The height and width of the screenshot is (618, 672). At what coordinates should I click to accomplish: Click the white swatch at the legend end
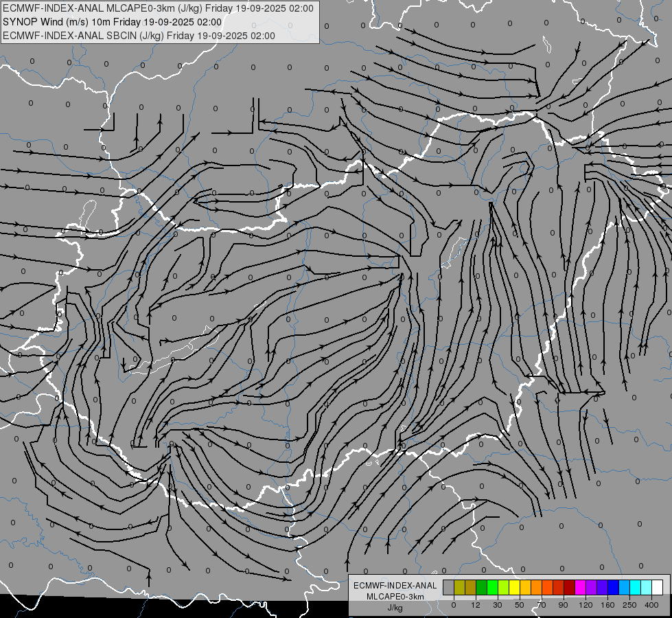point(658,587)
